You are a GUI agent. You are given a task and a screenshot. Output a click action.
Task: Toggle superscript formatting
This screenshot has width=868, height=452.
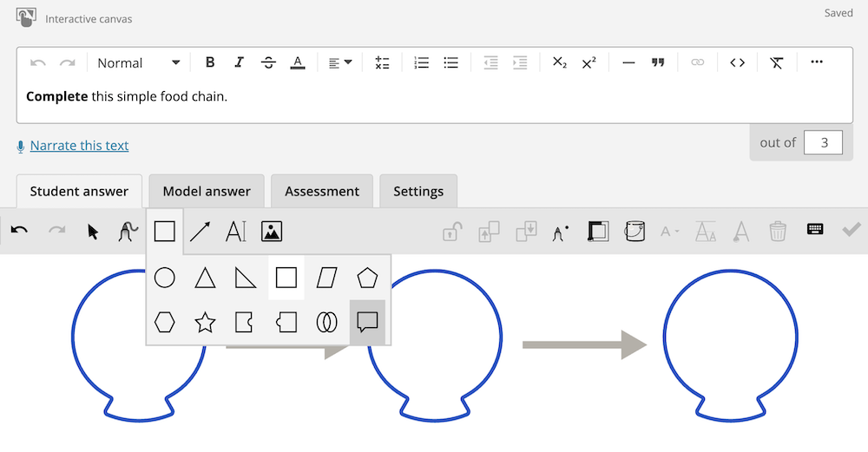tap(589, 62)
